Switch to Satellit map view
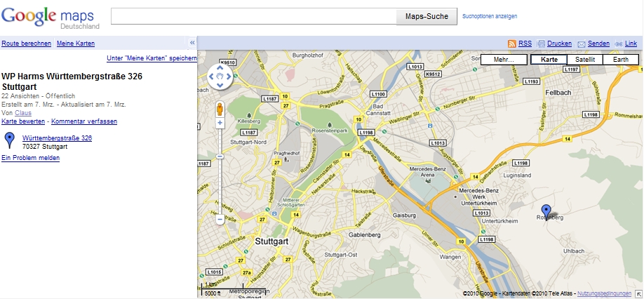This screenshot has height=299, width=644. pyautogui.click(x=584, y=60)
